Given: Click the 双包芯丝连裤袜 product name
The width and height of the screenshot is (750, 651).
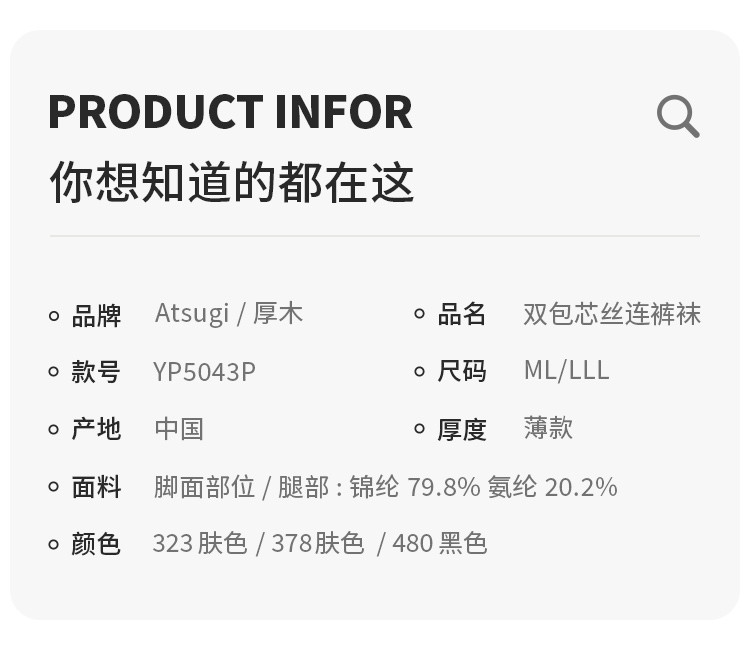Looking at the screenshot, I should click(x=612, y=314).
